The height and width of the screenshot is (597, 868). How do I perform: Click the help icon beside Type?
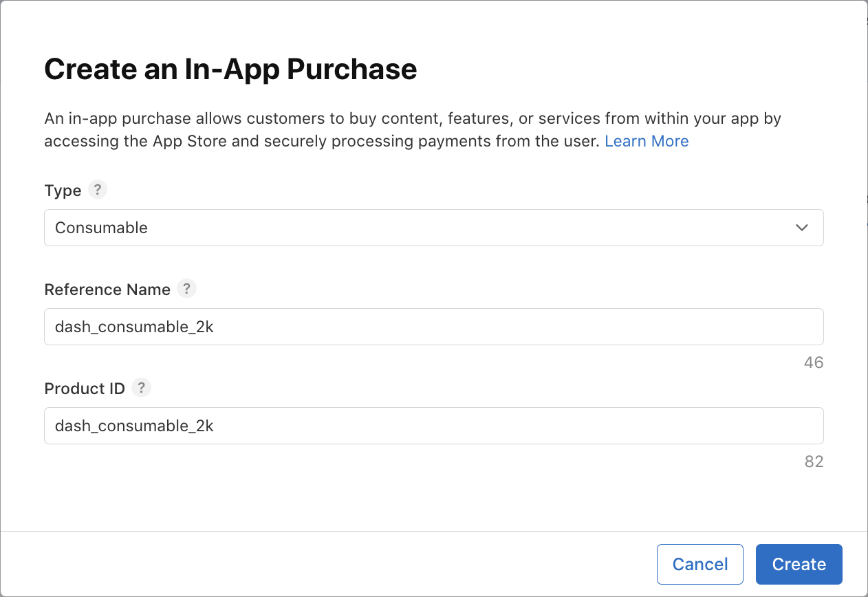coord(98,190)
